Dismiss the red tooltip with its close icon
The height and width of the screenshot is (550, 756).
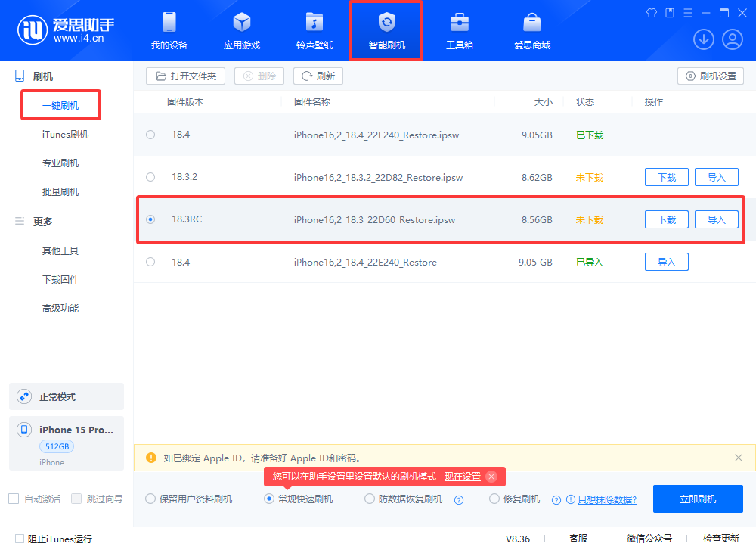point(491,477)
